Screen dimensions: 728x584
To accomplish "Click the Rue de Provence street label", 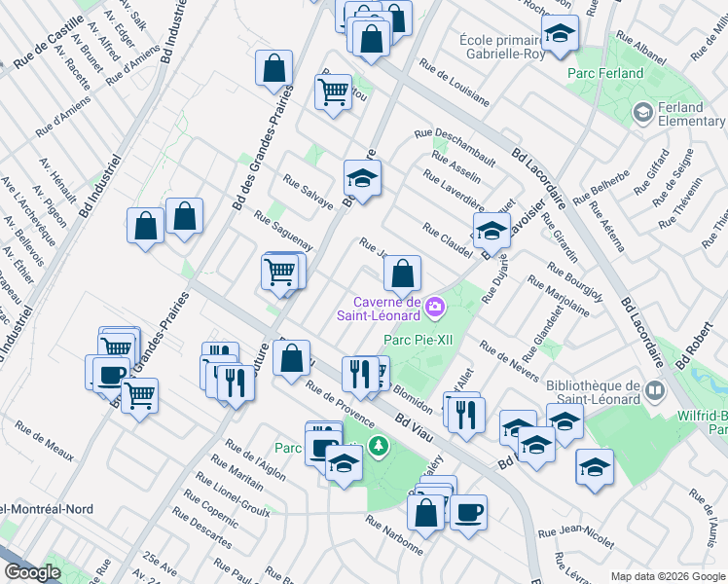I will 341,404.
